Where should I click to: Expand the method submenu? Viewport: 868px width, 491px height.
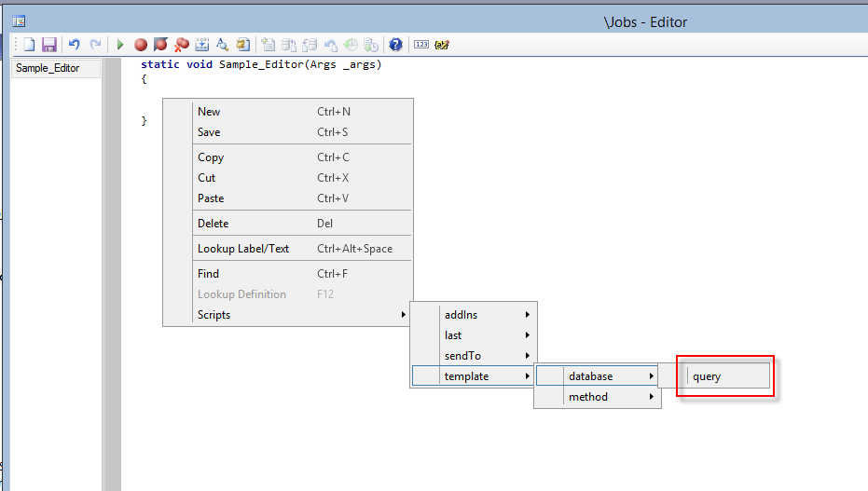click(x=598, y=397)
